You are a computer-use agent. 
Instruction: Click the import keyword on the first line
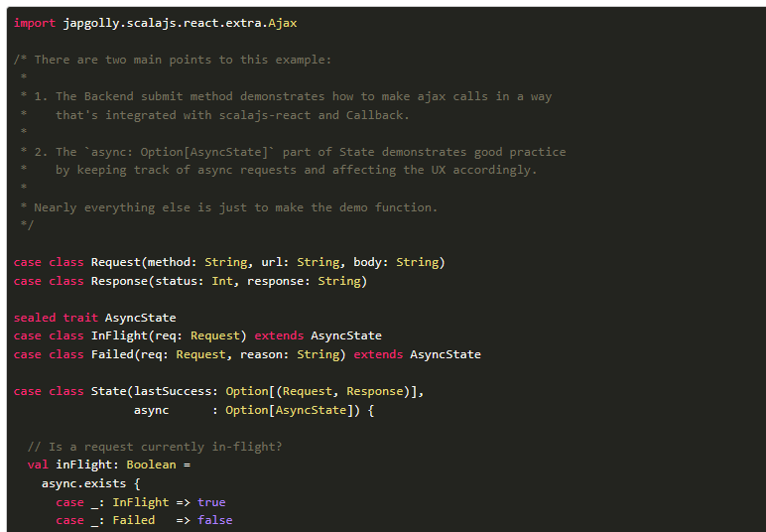pos(35,23)
